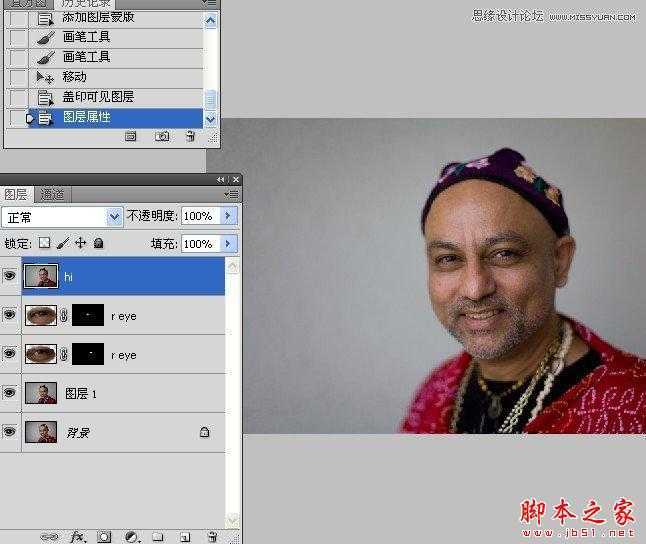The width and height of the screenshot is (646, 544).
Task: Lock layer position with the move lock icon
Action: [x=80, y=243]
